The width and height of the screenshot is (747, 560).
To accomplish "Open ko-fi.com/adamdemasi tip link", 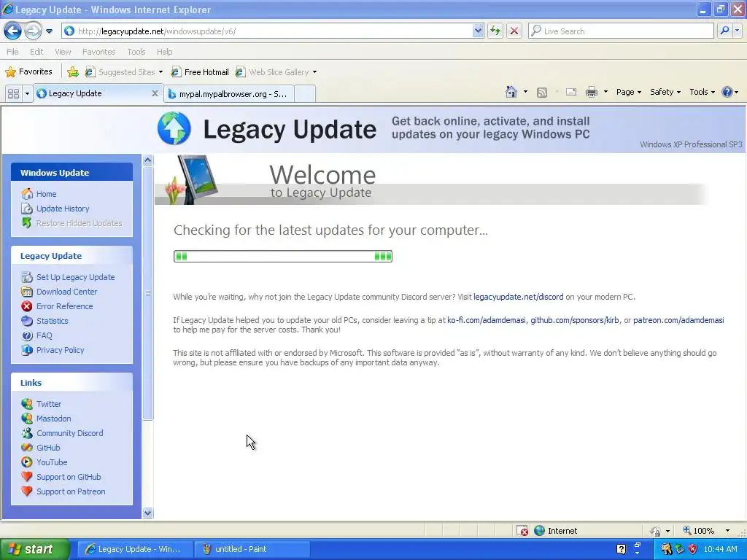I will 487,320.
